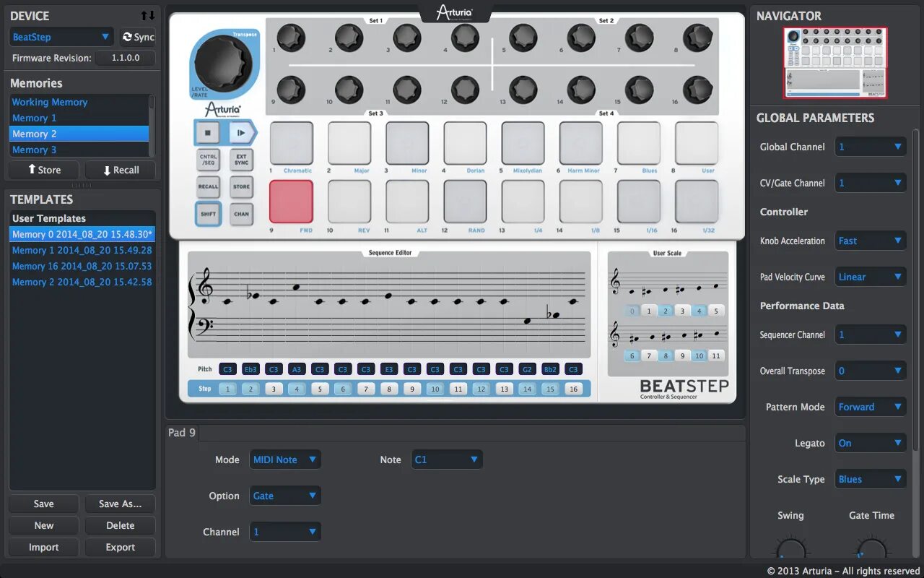Select pad 4 Dorian
924x578 pixels.
pyautogui.click(x=465, y=143)
